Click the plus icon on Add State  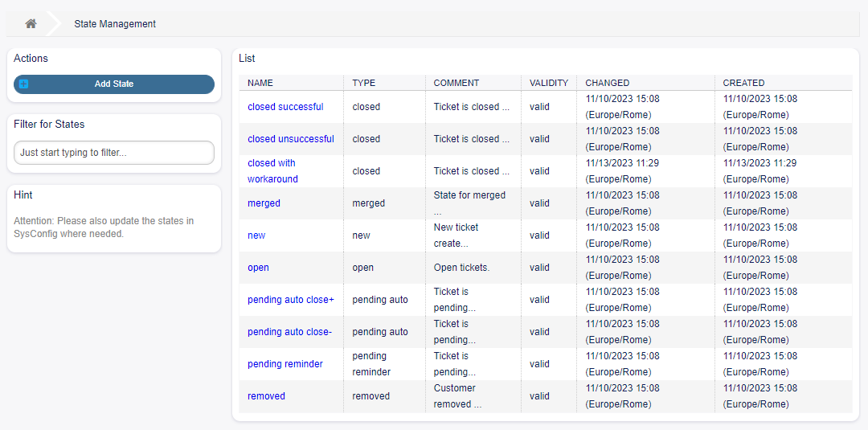click(23, 84)
